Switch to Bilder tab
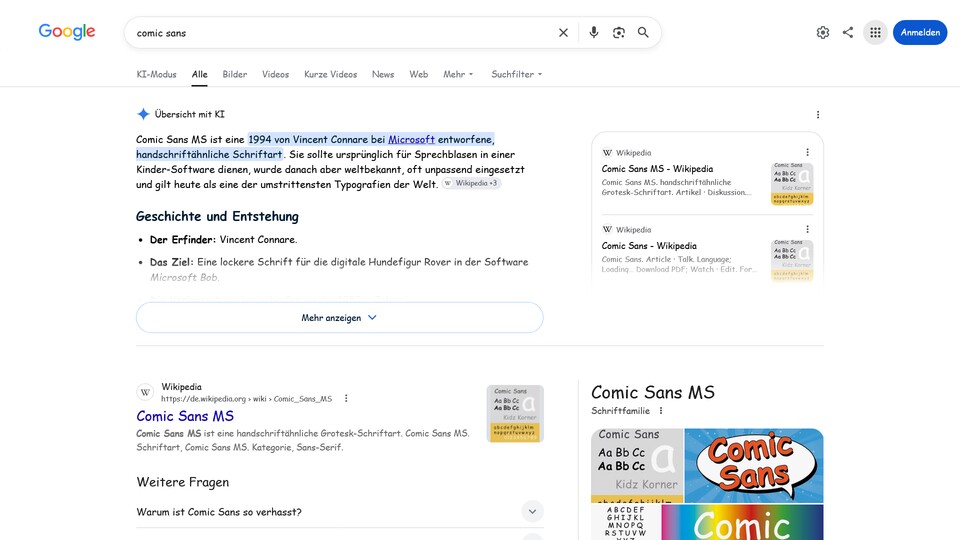The image size is (960, 540). pos(234,74)
